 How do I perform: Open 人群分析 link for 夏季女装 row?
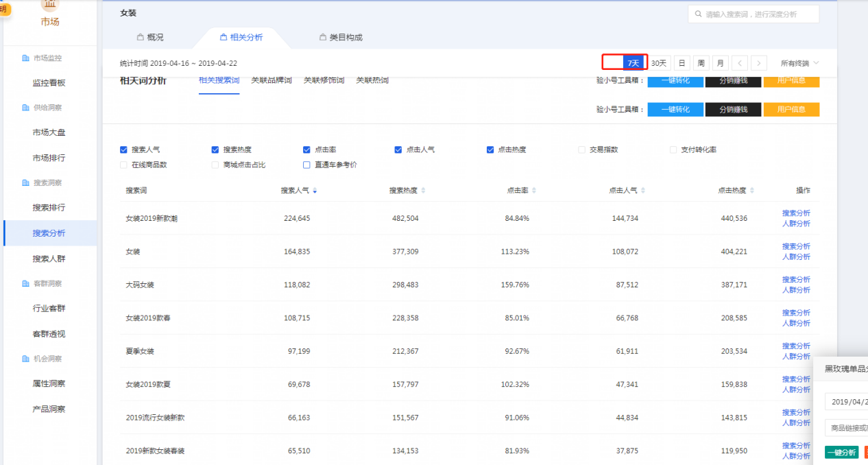coord(796,357)
